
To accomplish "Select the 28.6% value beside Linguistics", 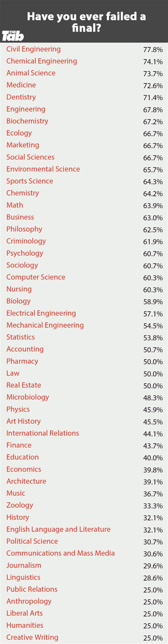I will coord(153,578).
